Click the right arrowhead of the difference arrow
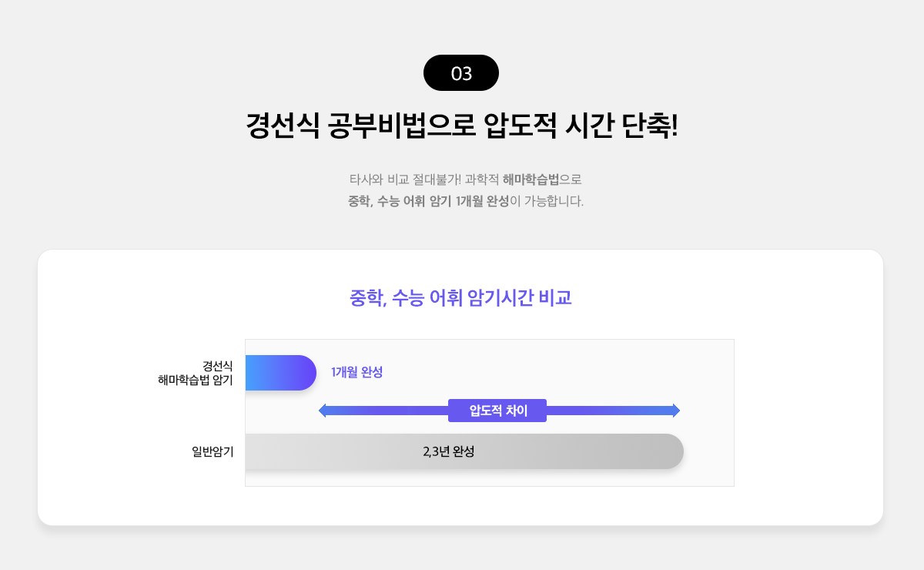924x570 pixels. tap(676, 411)
